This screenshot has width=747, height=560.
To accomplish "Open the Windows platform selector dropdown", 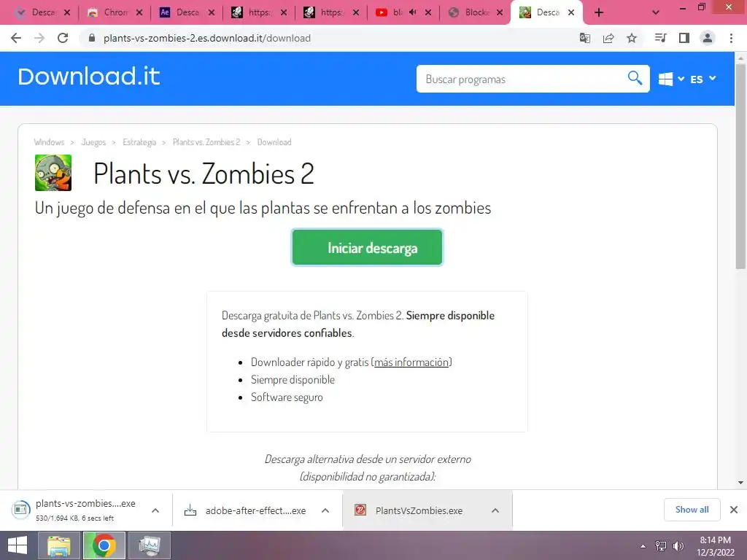I will (671, 79).
